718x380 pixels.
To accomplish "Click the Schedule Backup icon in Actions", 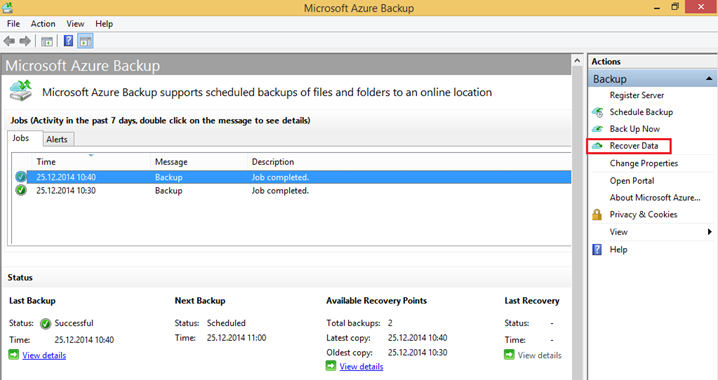I will pos(598,112).
